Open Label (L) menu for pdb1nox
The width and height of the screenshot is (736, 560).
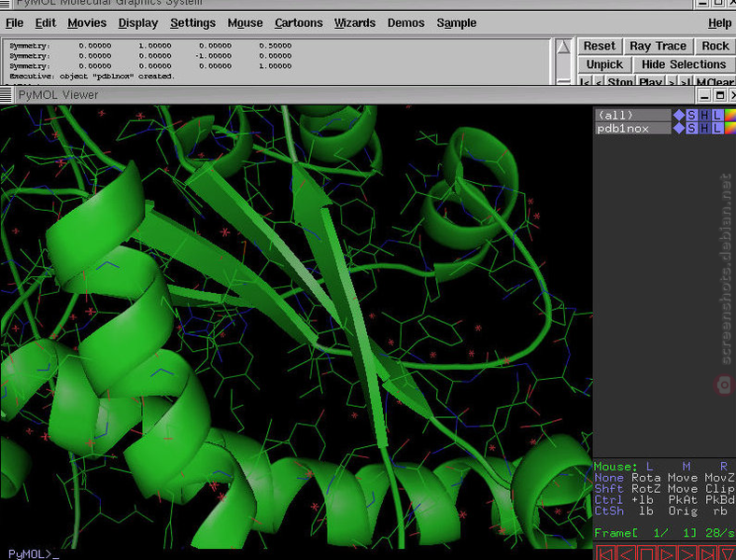pos(717,128)
